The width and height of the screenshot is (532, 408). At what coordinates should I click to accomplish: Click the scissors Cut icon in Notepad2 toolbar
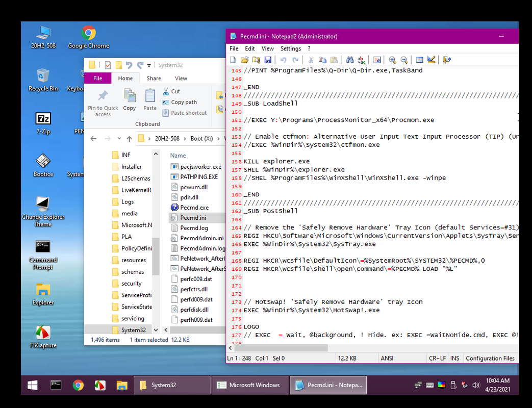click(311, 60)
